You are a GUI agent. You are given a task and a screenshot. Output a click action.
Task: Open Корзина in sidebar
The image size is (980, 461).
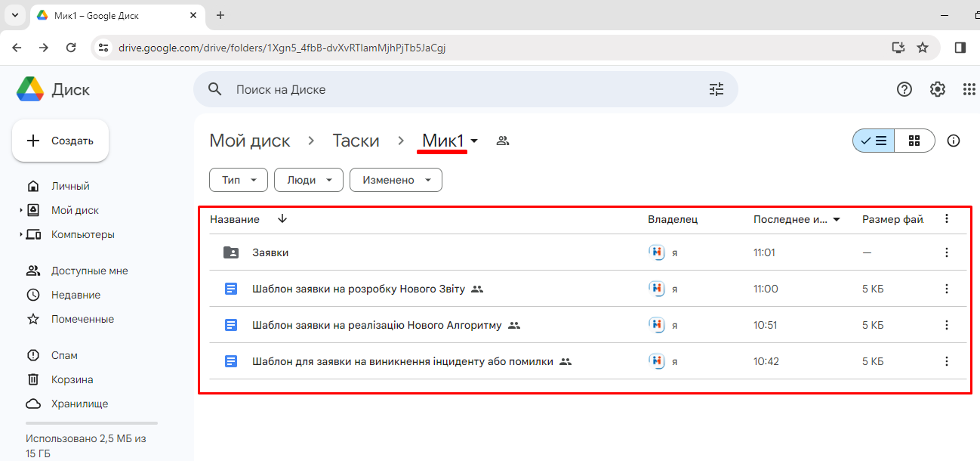coord(72,379)
